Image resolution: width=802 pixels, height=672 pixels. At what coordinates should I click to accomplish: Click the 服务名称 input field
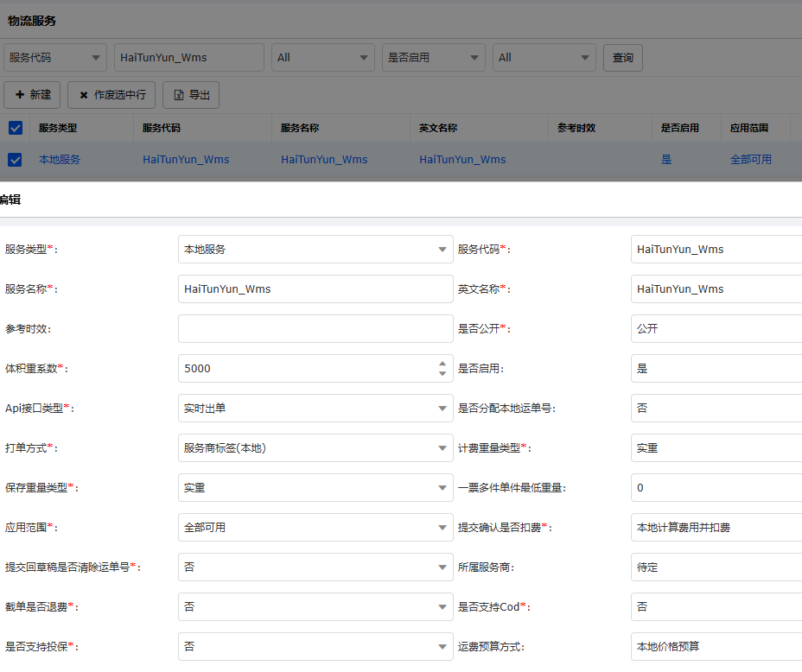[315, 289]
